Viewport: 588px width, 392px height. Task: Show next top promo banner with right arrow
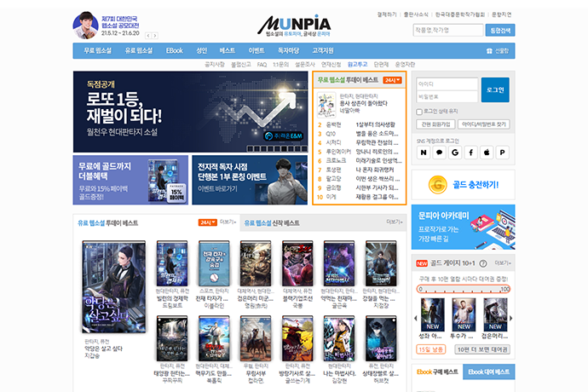[155, 36]
